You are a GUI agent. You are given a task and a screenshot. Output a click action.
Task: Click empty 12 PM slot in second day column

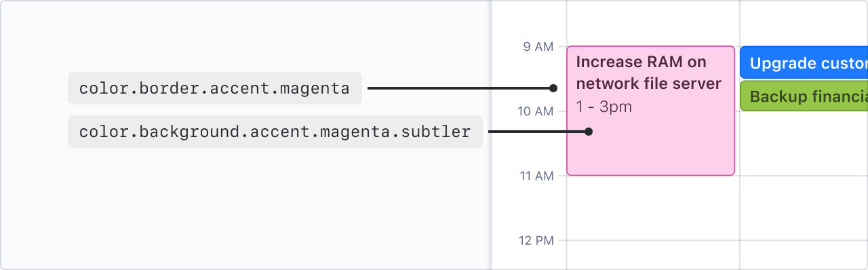[x=804, y=255]
